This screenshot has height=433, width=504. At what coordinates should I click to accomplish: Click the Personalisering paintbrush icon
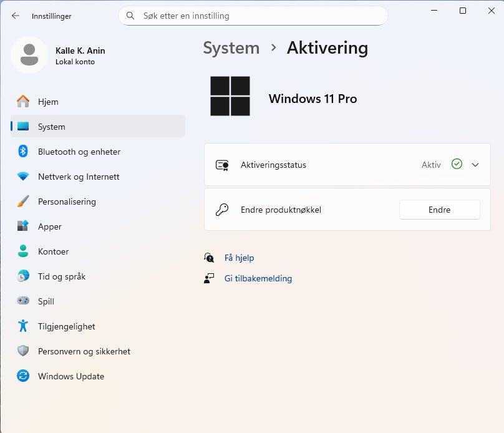[23, 202]
